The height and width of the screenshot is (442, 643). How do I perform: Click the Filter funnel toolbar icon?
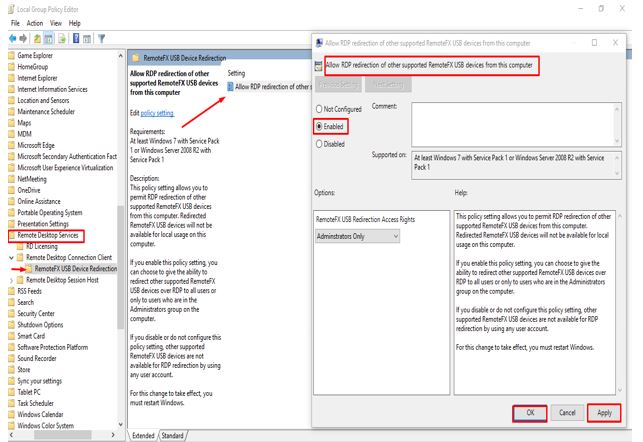[x=102, y=39]
